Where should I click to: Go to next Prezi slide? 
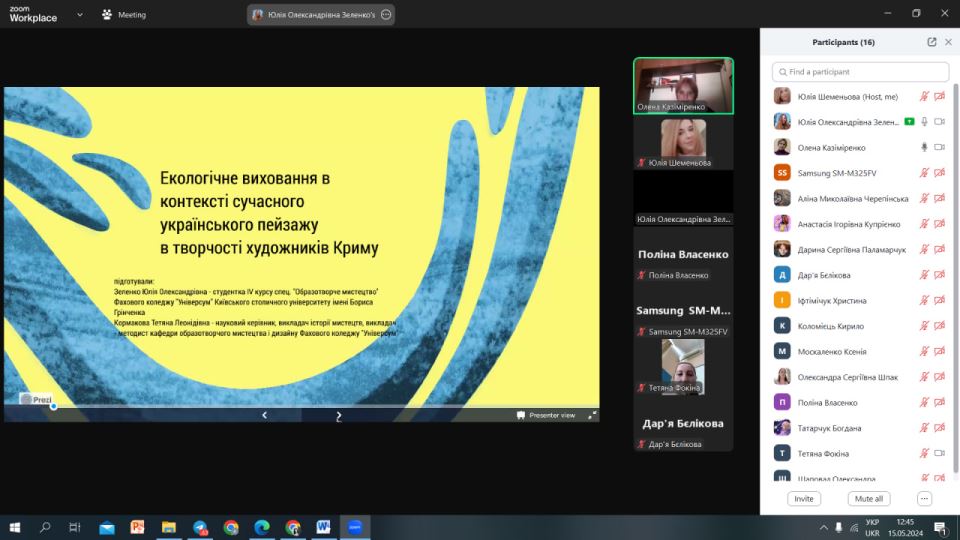coord(339,415)
